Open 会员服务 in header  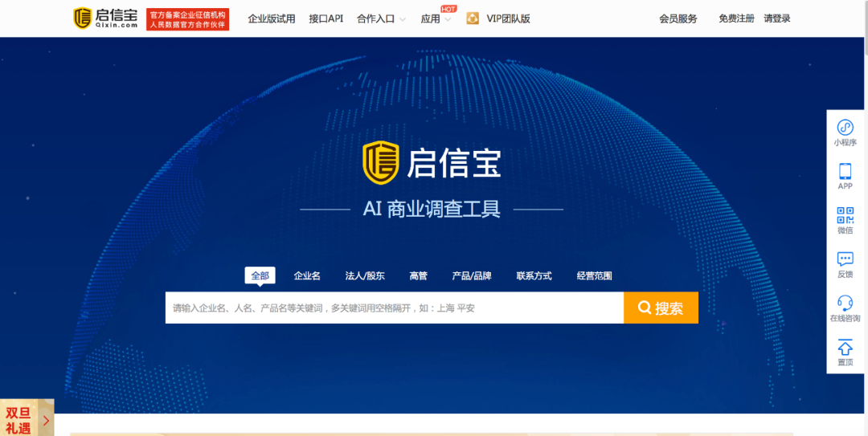pos(678,18)
